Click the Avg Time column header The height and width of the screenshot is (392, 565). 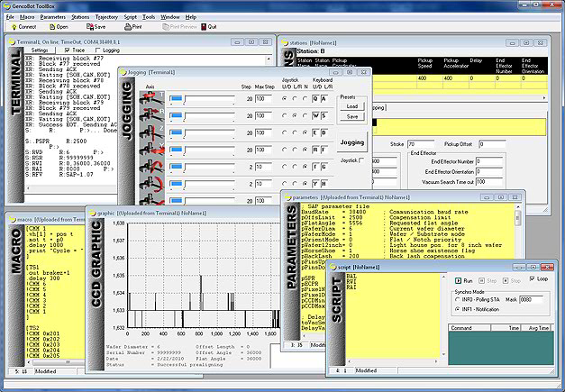tap(537, 327)
